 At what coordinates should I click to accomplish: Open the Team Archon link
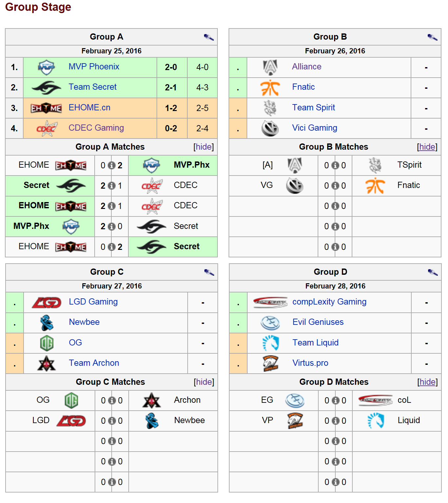click(94, 363)
